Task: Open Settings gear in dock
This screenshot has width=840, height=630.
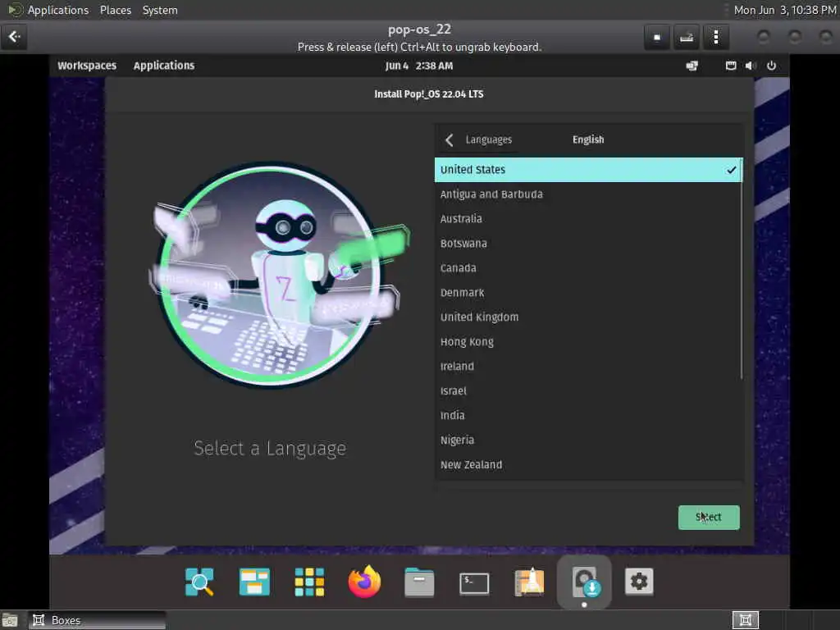Action: [639, 582]
